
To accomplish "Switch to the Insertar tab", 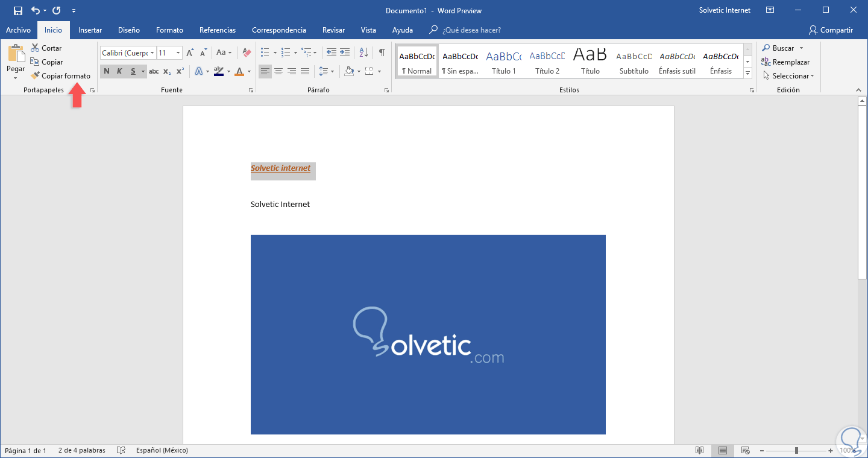I will point(90,30).
